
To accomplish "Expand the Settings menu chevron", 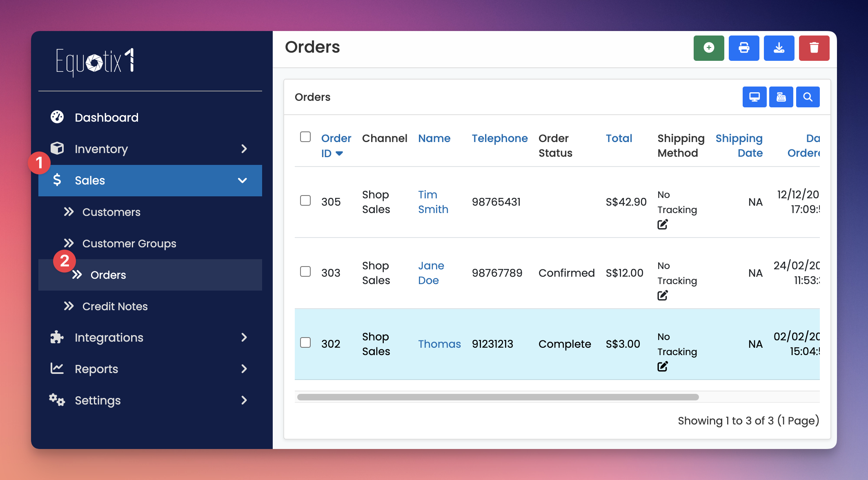I will pos(244,400).
